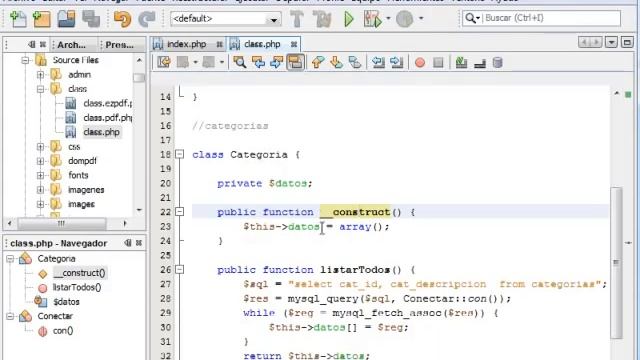The image size is (640, 360).
Task: Click the New Project toolbar icon
Action: 42,19
